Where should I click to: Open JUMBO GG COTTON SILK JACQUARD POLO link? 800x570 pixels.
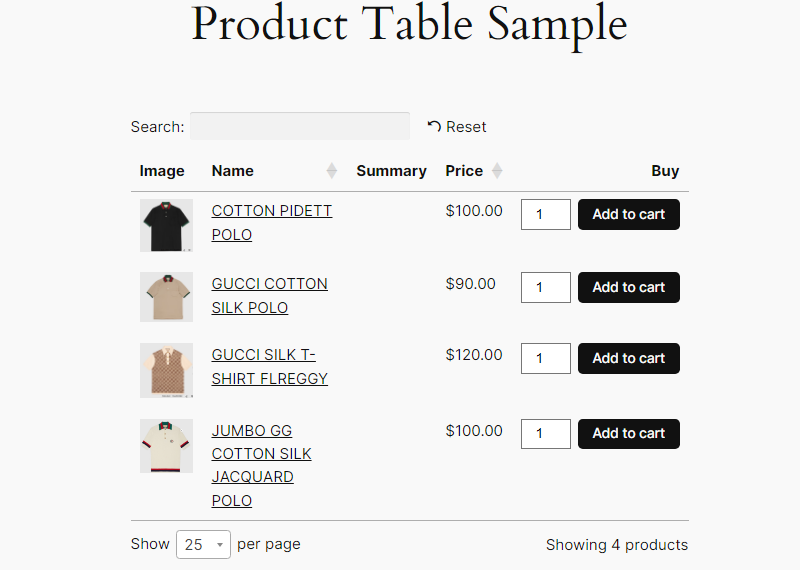[x=261, y=465]
